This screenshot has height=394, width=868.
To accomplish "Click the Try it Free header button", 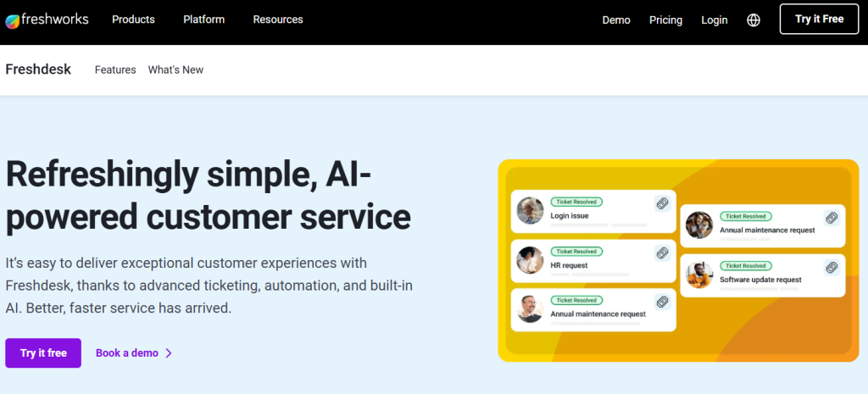I will [820, 19].
